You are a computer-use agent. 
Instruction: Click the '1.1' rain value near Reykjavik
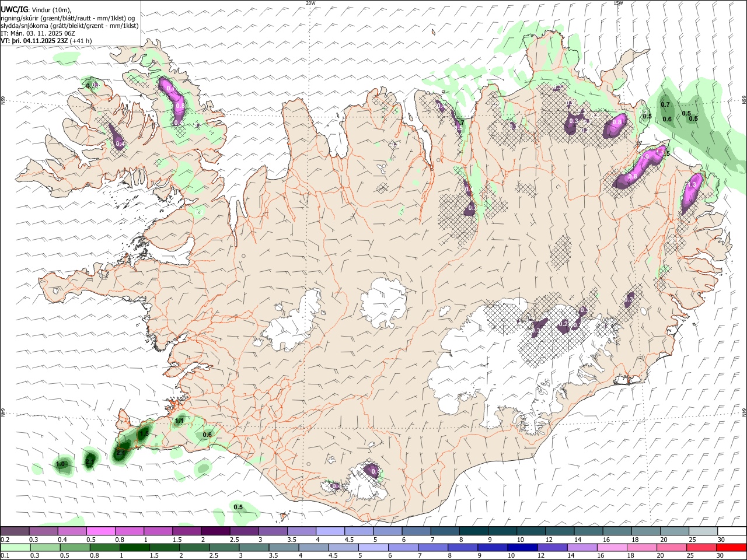179,421
